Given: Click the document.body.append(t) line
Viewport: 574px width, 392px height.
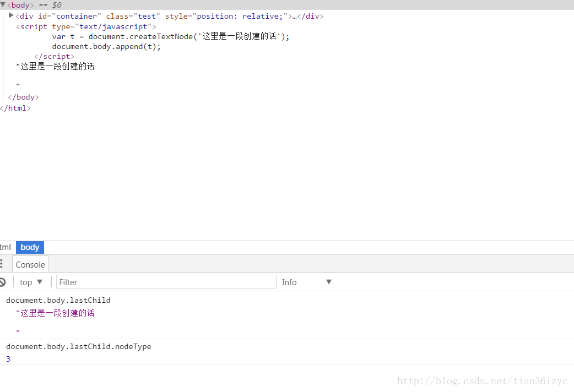Looking at the screenshot, I should pyautogui.click(x=106, y=46).
